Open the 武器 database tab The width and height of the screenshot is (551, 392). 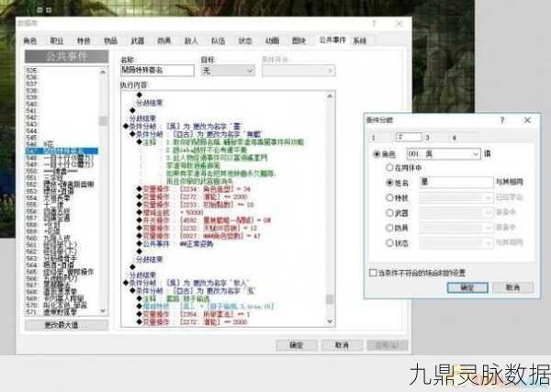[x=138, y=40]
